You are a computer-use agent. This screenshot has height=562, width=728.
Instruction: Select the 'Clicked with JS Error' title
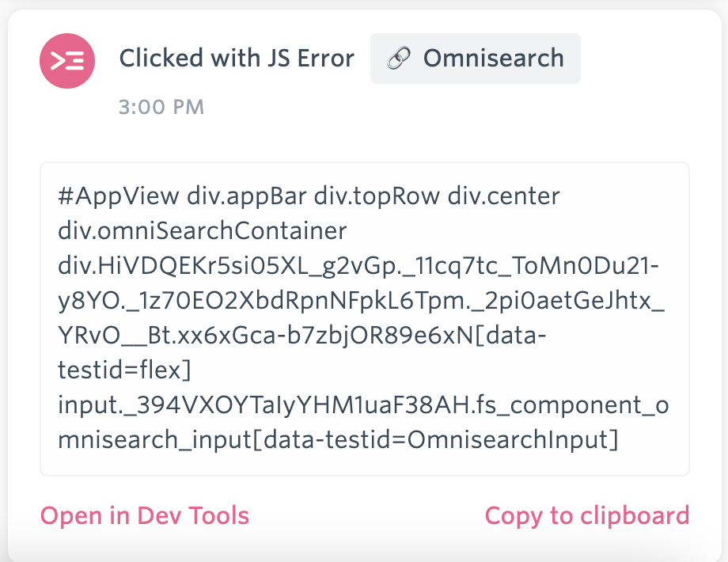(x=237, y=59)
